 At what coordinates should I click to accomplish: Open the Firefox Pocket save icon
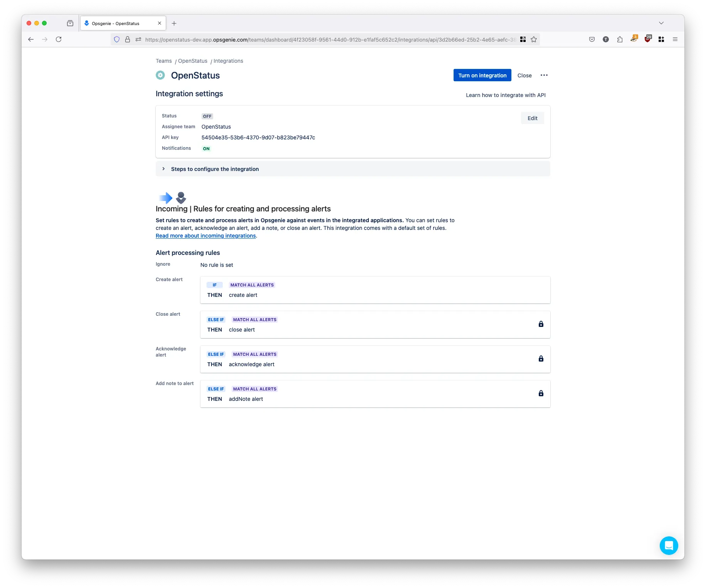pyautogui.click(x=592, y=39)
